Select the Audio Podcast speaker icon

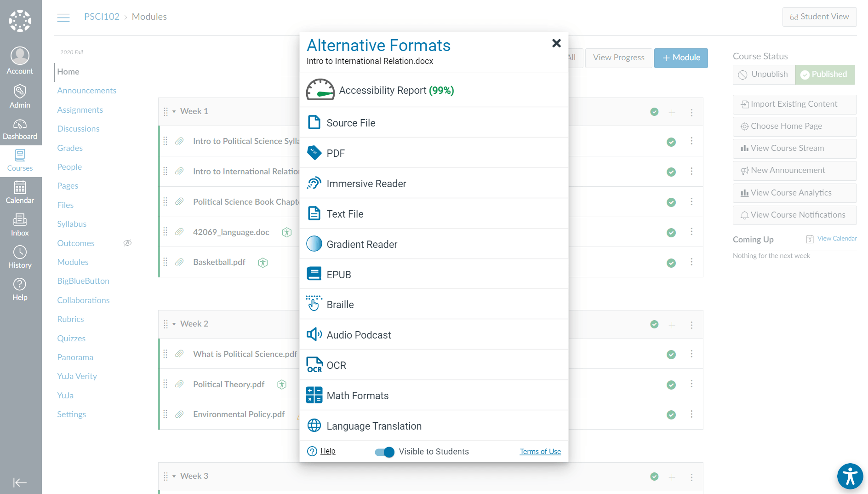314,334
